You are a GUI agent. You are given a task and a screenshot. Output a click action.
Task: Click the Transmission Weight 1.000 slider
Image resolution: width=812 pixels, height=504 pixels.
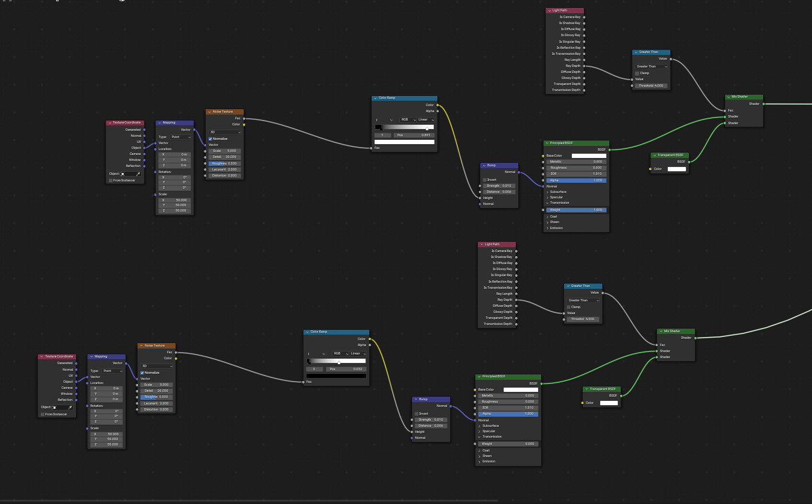(577, 210)
